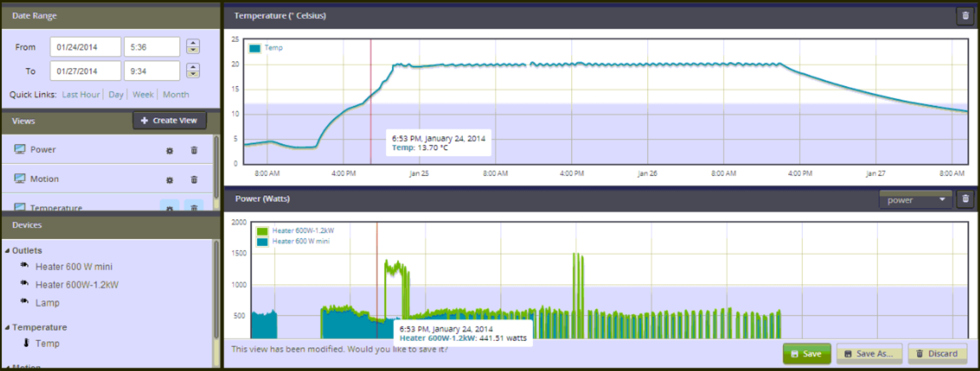This screenshot has width=980, height=371.
Task: Remove the Power chart using trash icon
Action: pos(965,199)
